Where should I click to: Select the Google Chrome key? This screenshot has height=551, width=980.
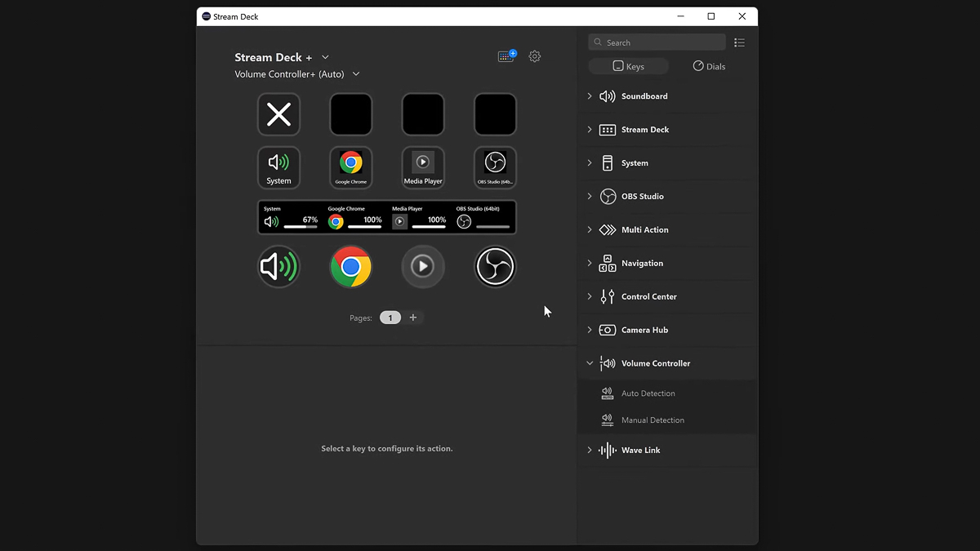351,167
